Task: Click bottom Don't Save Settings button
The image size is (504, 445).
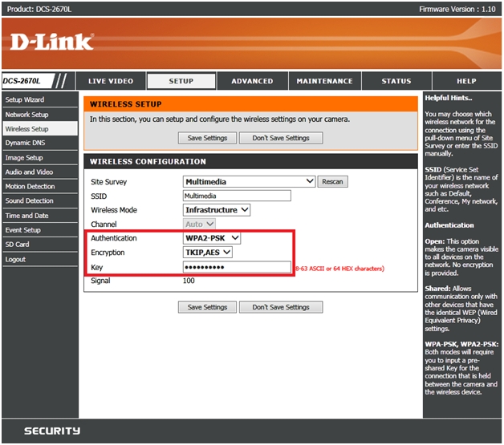Action: (281, 307)
